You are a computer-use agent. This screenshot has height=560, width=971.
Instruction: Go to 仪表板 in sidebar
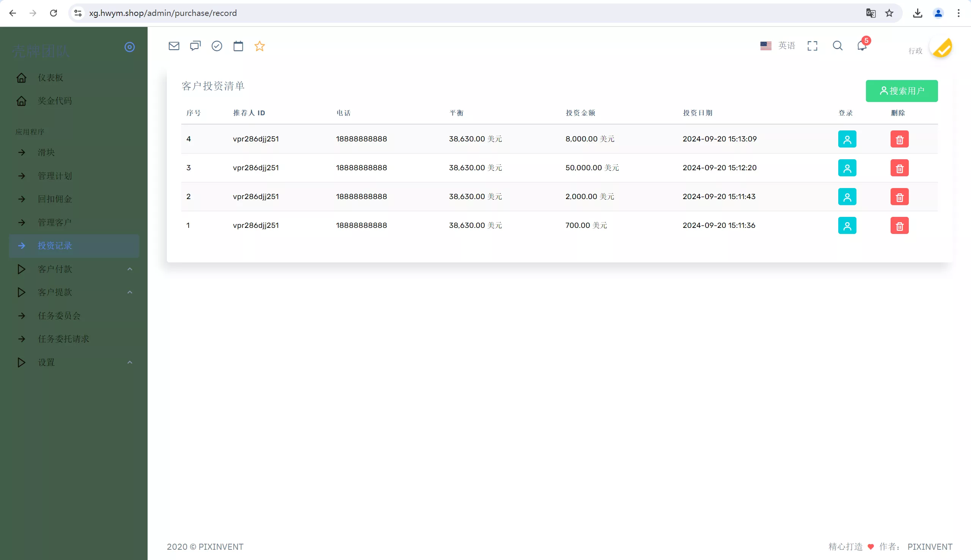pyautogui.click(x=50, y=78)
